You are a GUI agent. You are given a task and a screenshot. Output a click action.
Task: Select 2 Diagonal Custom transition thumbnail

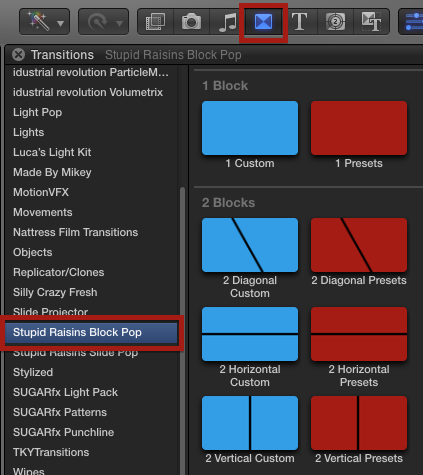click(250, 245)
